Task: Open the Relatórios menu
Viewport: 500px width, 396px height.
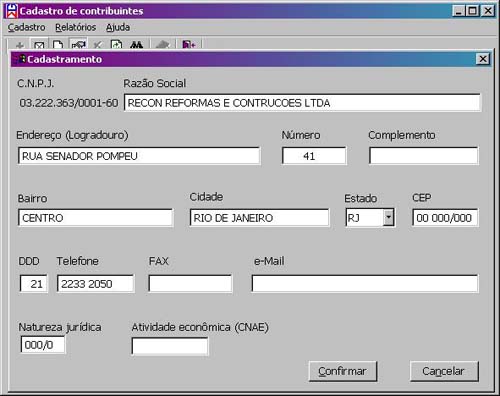Action: coord(76,27)
